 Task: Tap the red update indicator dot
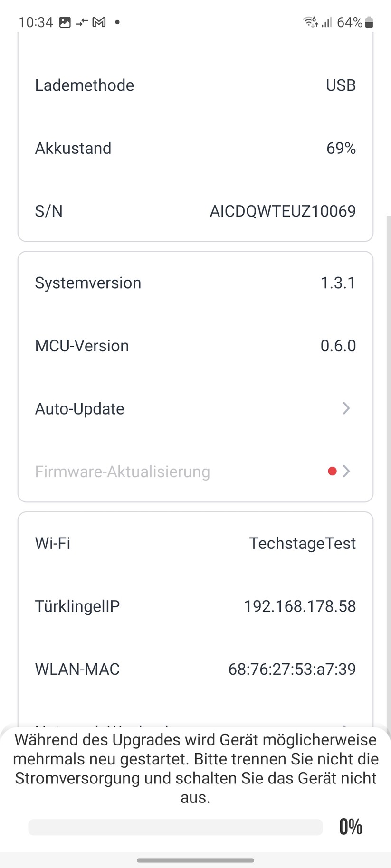[x=332, y=471]
